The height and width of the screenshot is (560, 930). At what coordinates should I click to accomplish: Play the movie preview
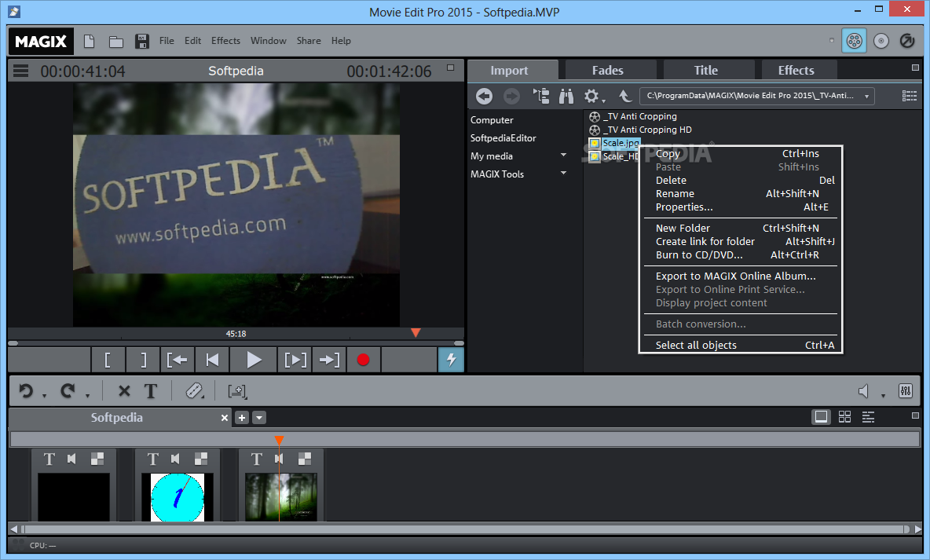pos(254,360)
